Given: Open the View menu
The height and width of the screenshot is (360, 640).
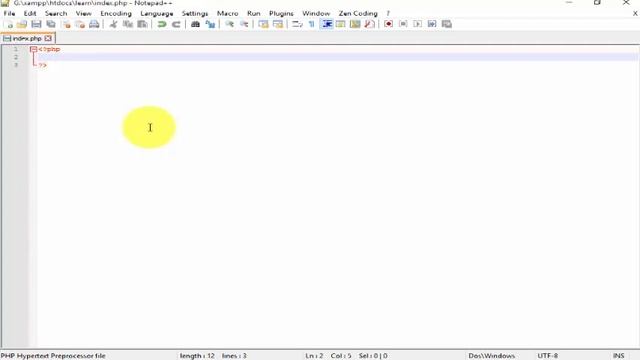Looking at the screenshot, I should 84,13.
